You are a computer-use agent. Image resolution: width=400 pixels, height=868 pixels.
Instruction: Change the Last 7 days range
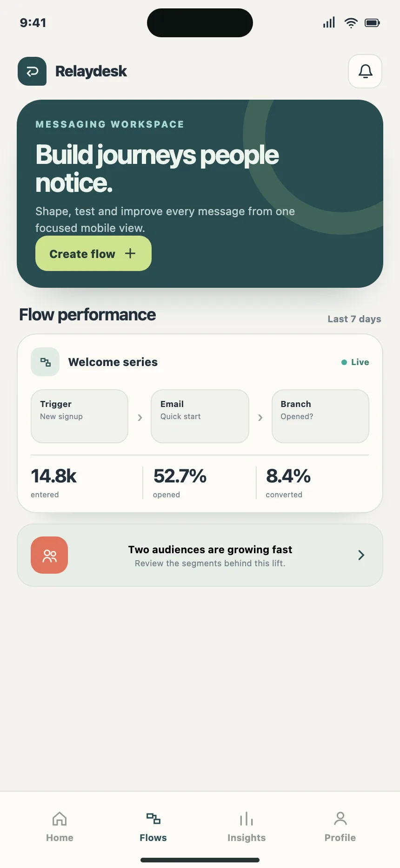(x=354, y=319)
